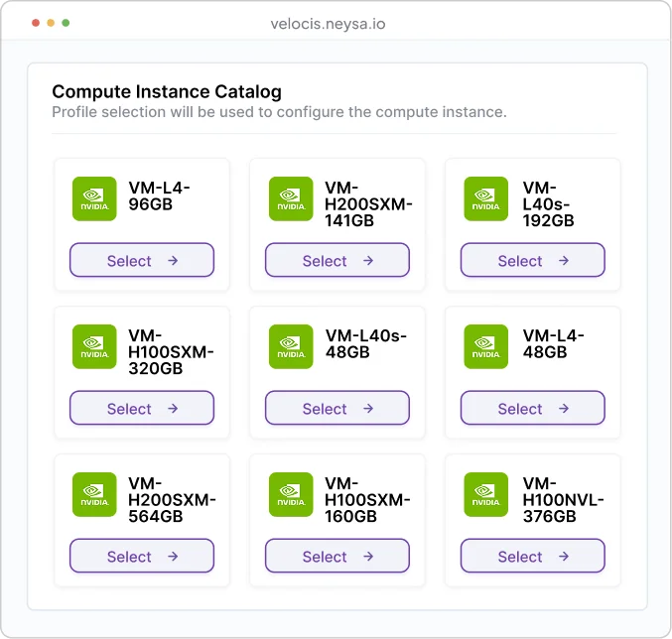
Task: Minimize window with yellow button
Action: click(51, 23)
